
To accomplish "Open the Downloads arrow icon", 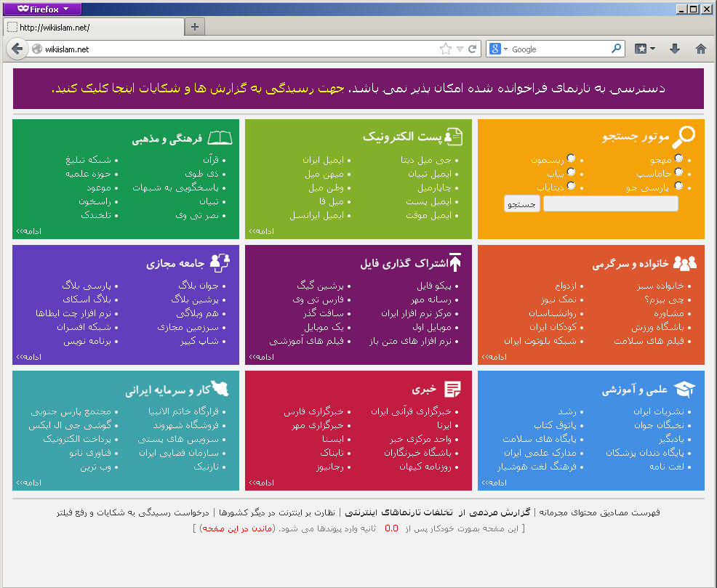I will tap(675, 49).
